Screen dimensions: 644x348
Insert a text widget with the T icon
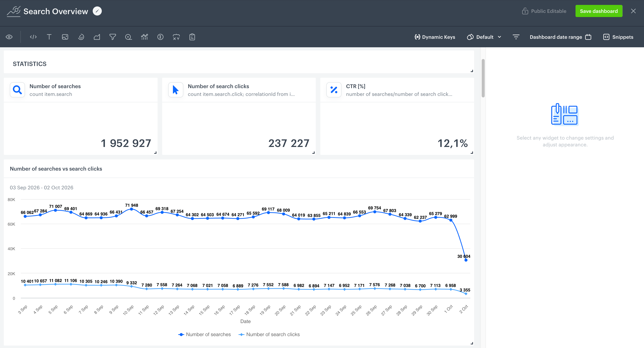(49, 37)
